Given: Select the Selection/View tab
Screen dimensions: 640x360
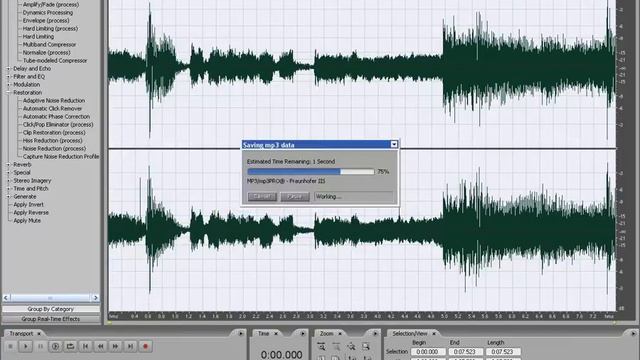Looking at the screenshot, I should tap(410, 333).
